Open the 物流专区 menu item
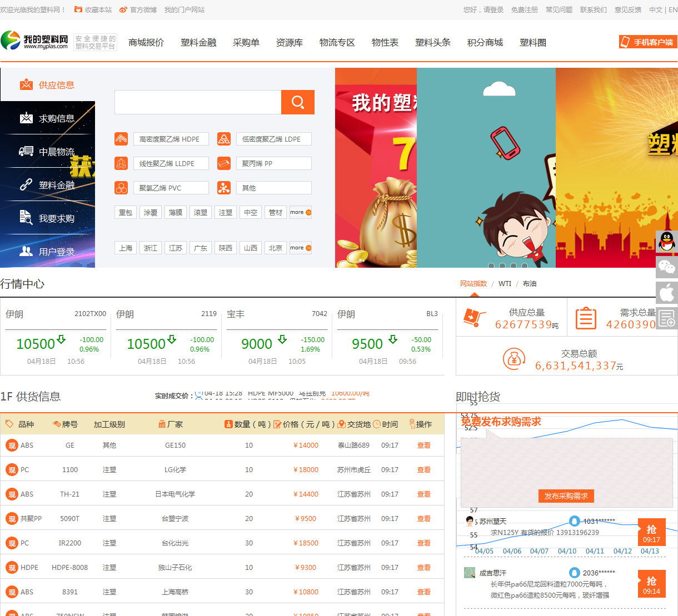678x616 pixels. [337, 43]
